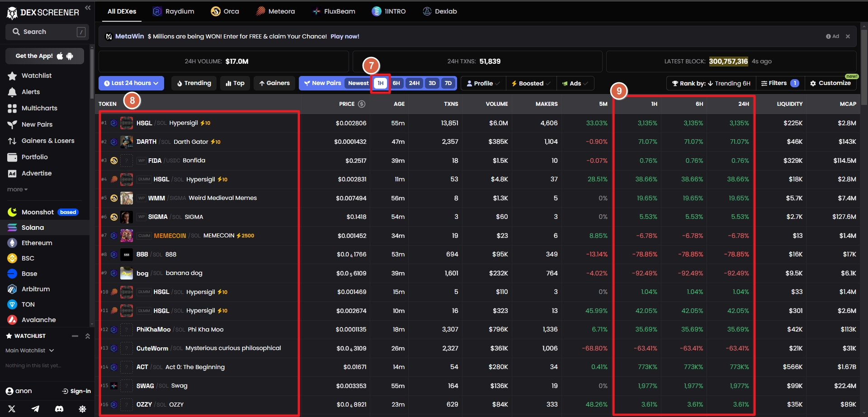Toggle Trending filter button

pos(194,83)
